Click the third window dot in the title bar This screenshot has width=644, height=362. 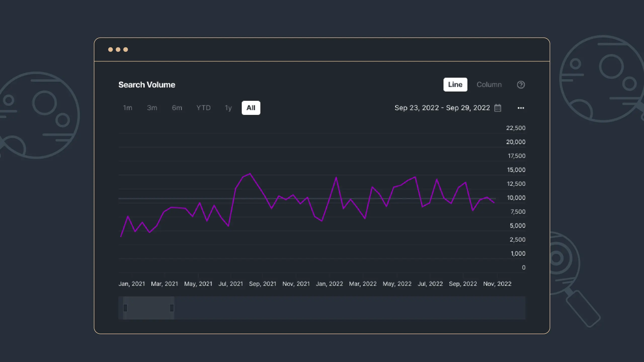coord(126,50)
